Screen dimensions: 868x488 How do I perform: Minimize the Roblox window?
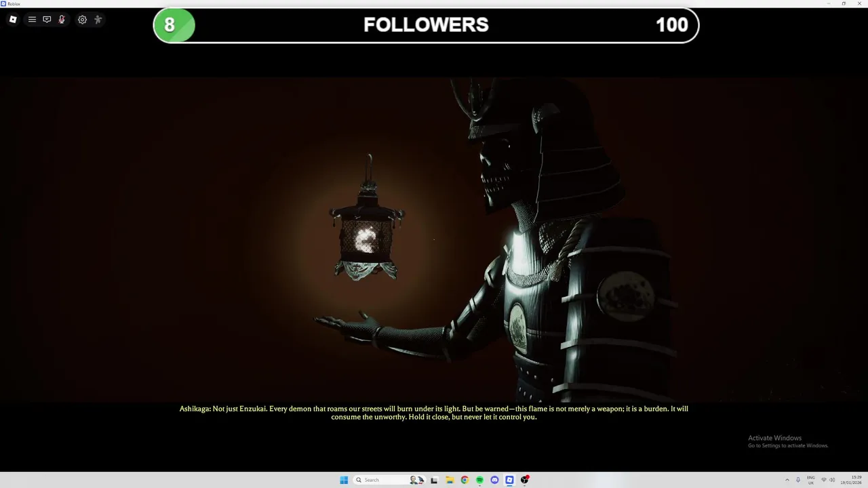(x=828, y=3)
